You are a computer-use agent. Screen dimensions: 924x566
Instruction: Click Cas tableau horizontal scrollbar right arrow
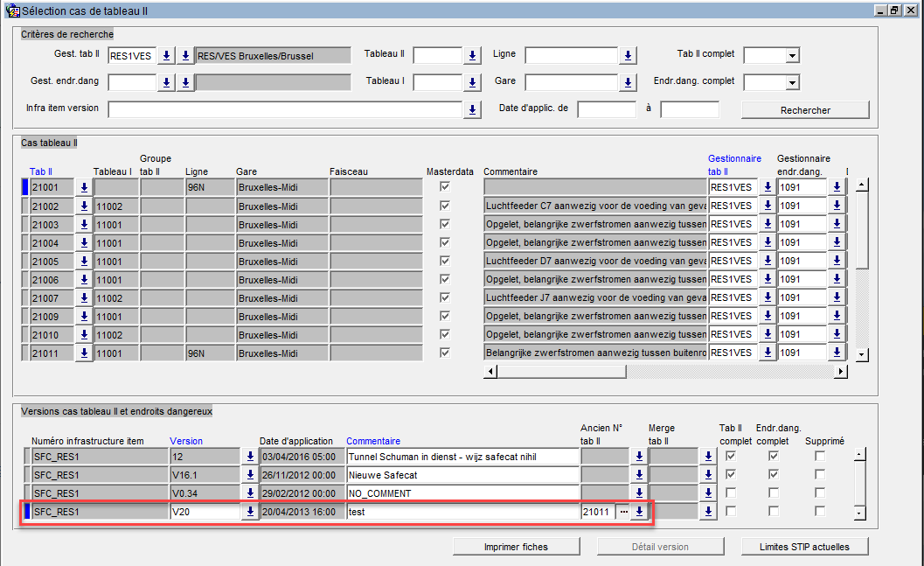coord(842,372)
